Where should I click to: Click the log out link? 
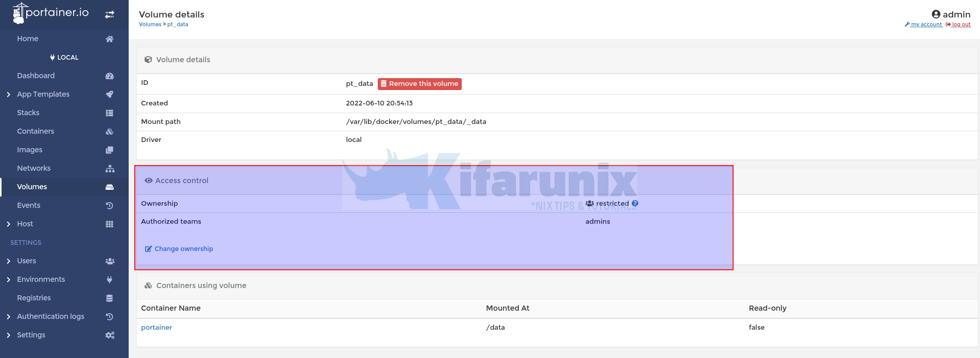960,25
